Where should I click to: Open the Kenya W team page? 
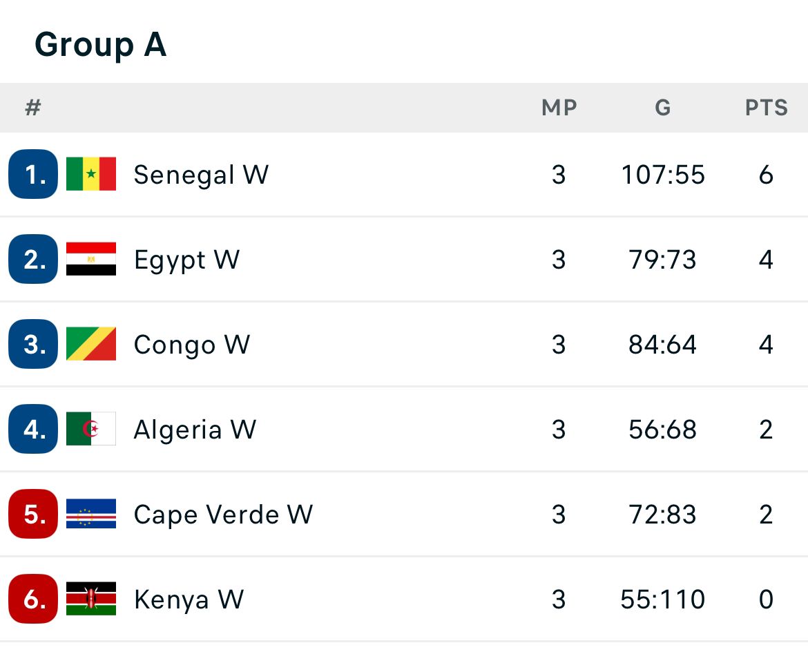(x=189, y=599)
